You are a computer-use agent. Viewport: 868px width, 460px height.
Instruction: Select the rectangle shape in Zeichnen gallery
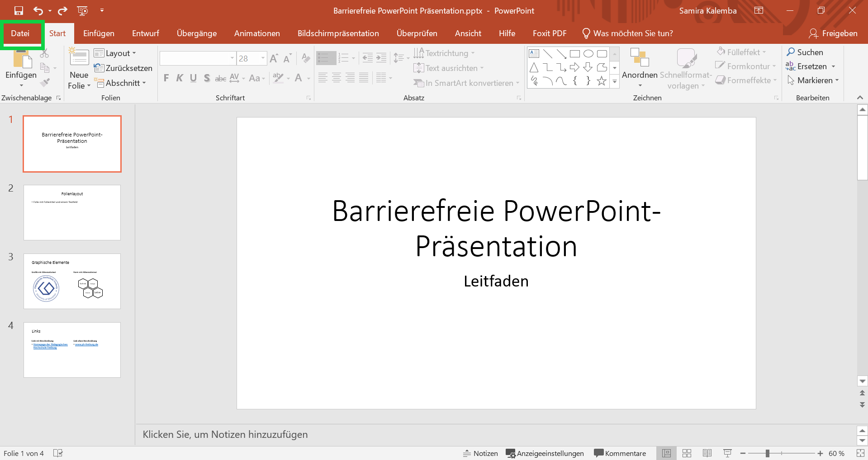pyautogui.click(x=575, y=53)
